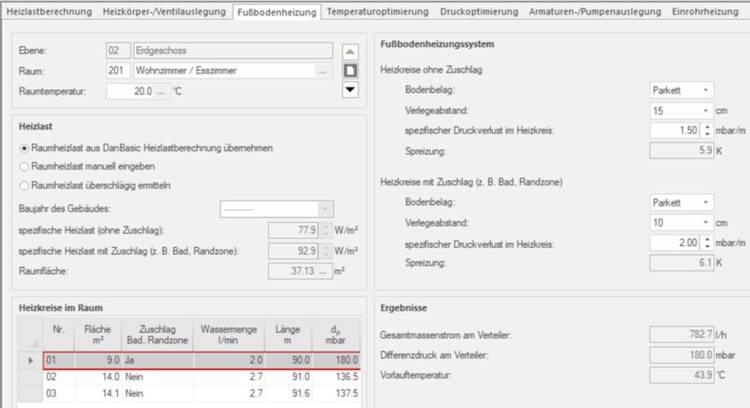Screen dimensions: 750x408
Task: Open Bodenbelag dropdown for Heizkreise mit Zuschlag
Action: point(707,202)
